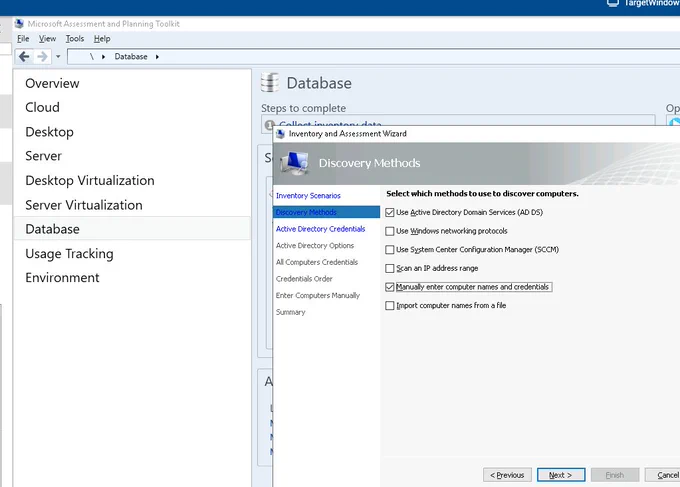The width and height of the screenshot is (680, 487).
Task: Expand the arrow after Database breadcrumb
Action: [157, 57]
